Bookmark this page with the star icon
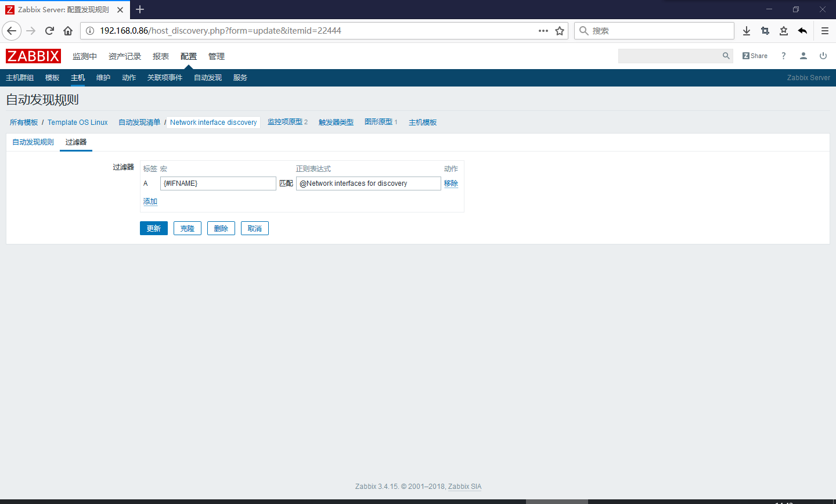This screenshot has height=504, width=836. pos(560,31)
